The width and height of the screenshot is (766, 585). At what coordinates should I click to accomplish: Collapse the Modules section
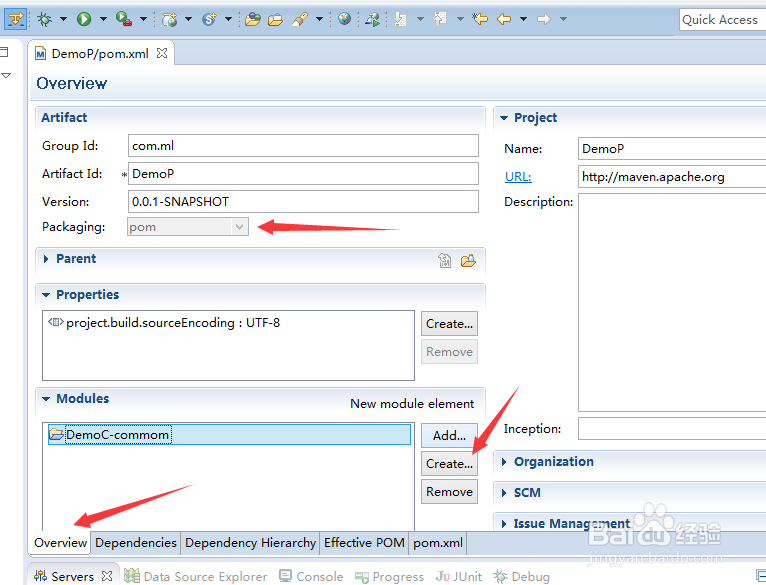pos(46,399)
